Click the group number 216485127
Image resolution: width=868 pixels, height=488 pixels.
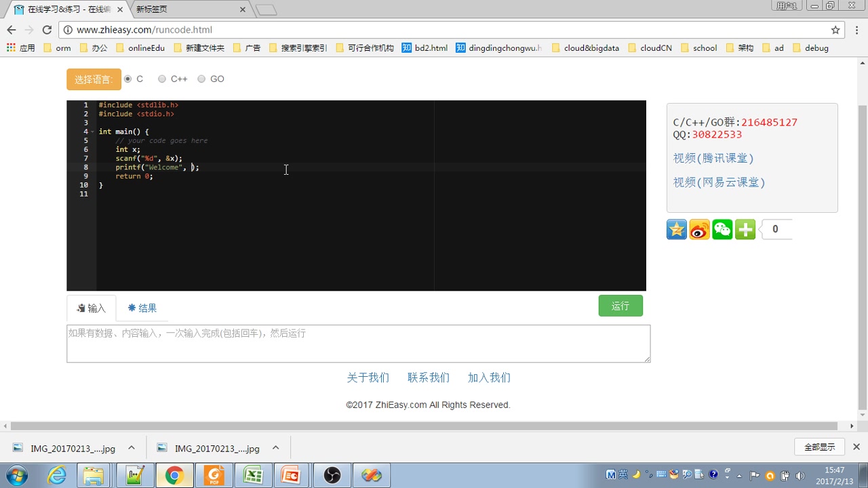[x=769, y=123]
